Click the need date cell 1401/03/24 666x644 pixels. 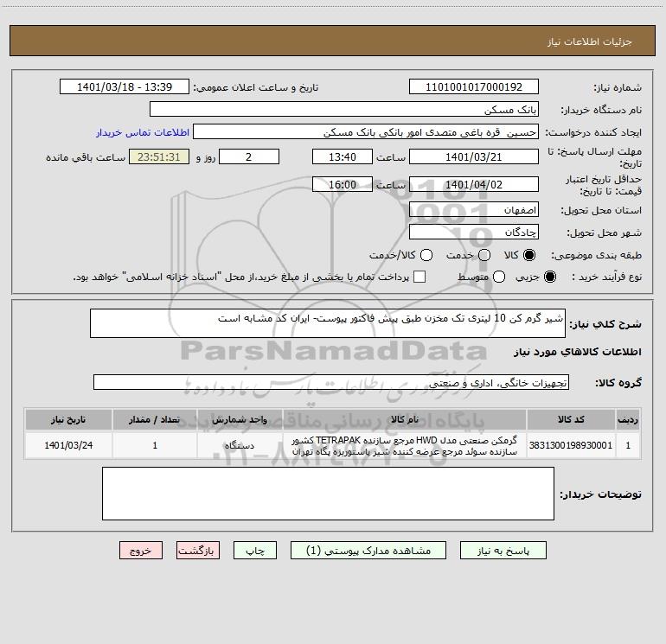pyautogui.click(x=68, y=445)
